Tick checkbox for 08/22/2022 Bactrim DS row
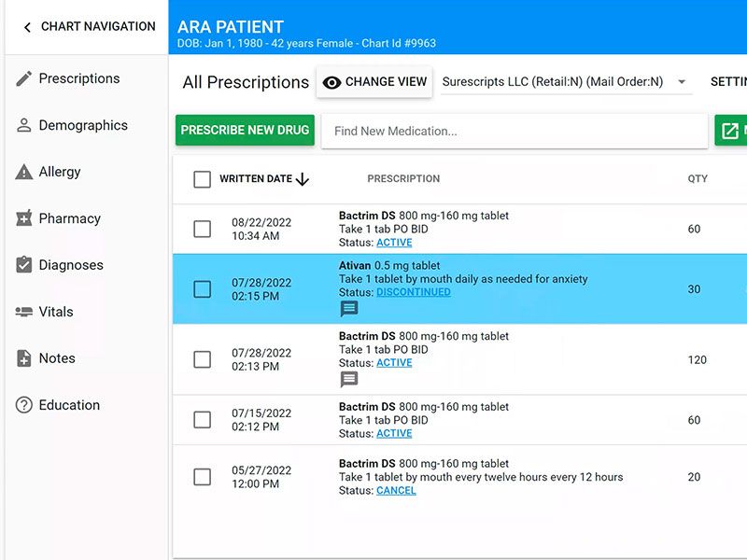 (202, 229)
